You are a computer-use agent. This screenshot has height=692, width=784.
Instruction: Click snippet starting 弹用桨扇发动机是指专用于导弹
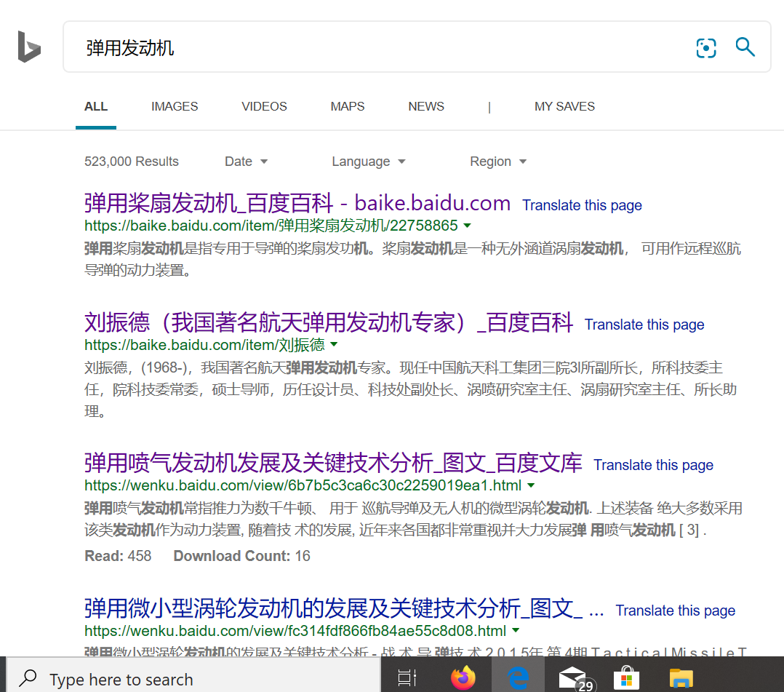click(x=412, y=259)
